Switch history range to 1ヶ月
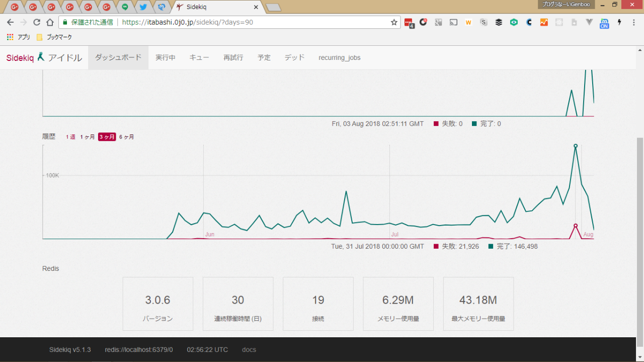Screen dimensions: 644x362 pos(87,137)
